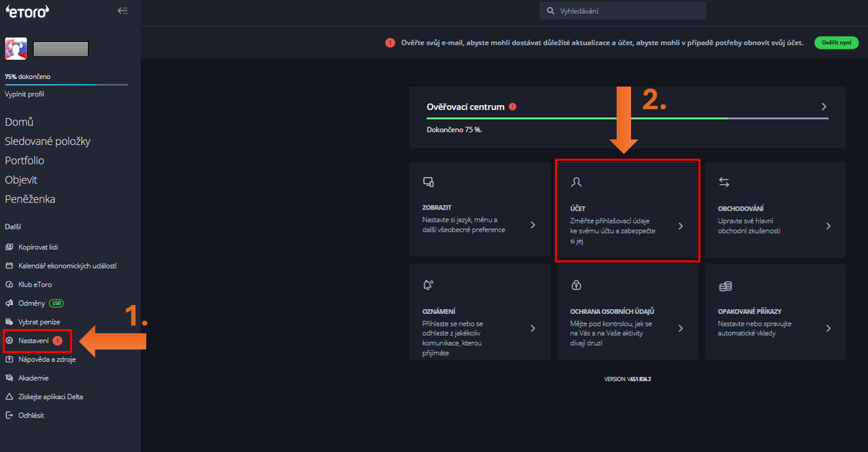Open the OZNÁMENÍ notifications card
This screenshot has height=452, width=868.
(x=479, y=312)
